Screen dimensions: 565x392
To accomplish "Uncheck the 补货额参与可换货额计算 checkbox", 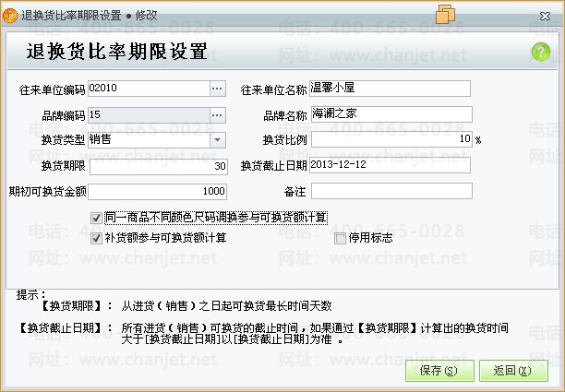I will (97, 238).
